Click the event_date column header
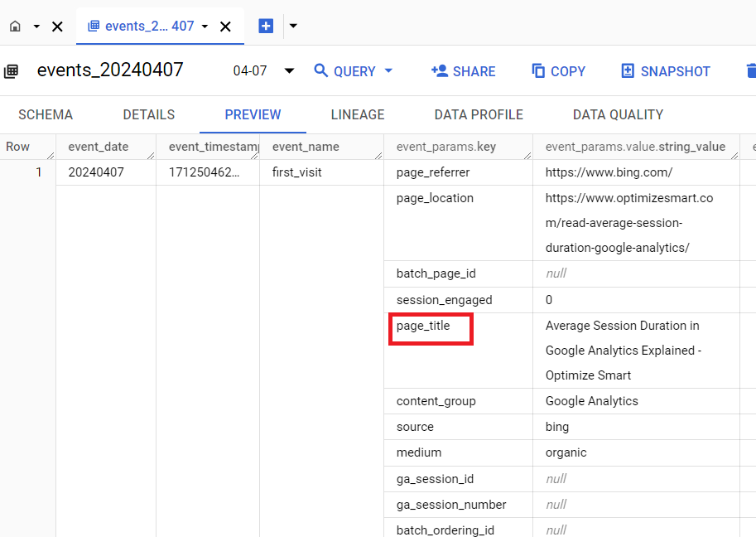This screenshot has height=537, width=756. 99,147
